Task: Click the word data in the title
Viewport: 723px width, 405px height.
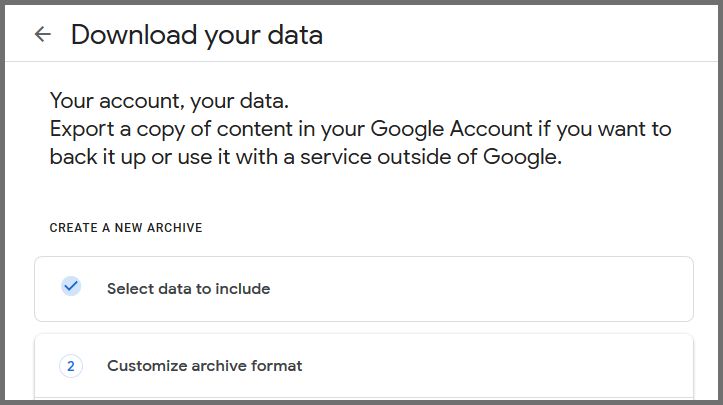Action: (x=295, y=35)
